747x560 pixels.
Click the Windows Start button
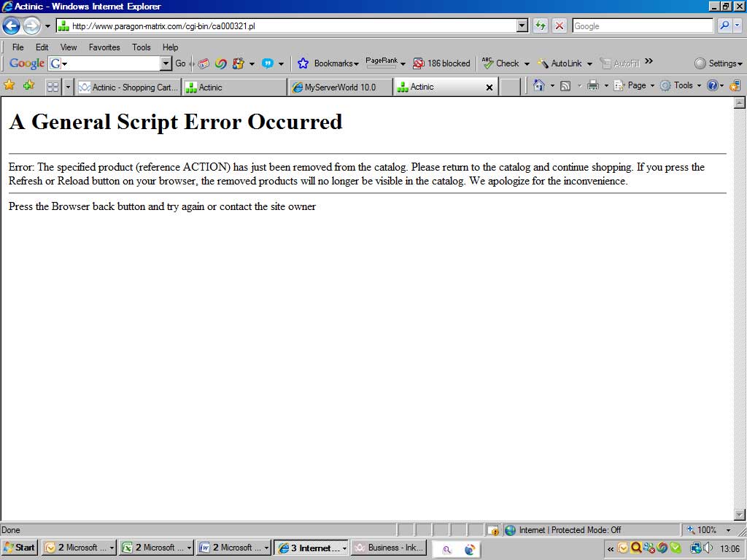[x=20, y=548]
